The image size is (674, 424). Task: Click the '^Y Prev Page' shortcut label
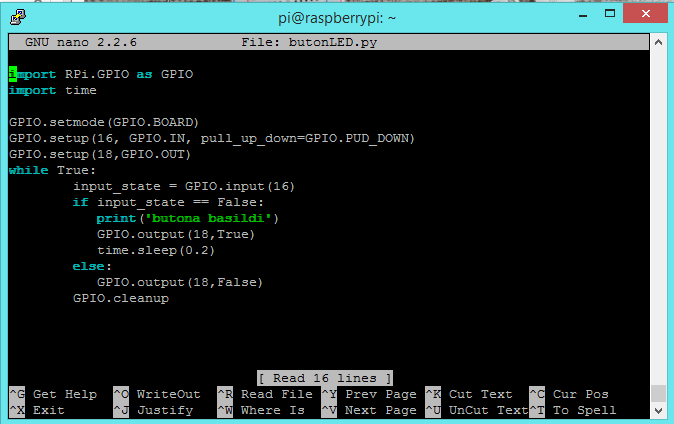[x=369, y=394]
